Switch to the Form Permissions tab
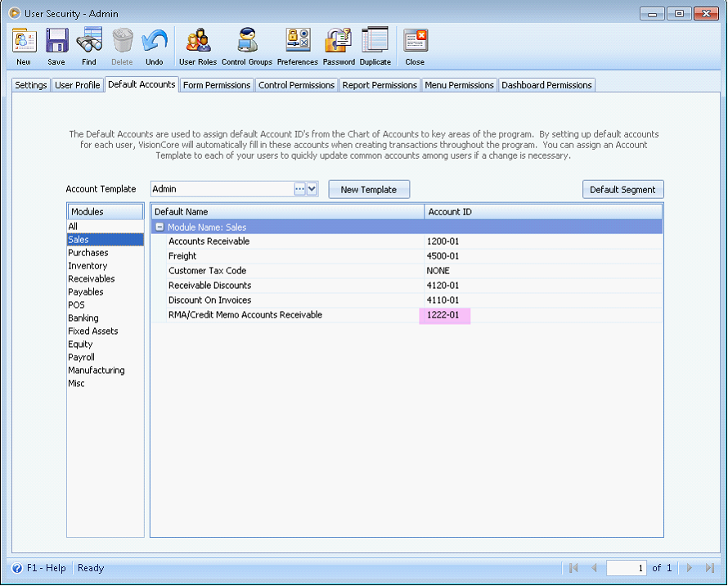 (217, 85)
